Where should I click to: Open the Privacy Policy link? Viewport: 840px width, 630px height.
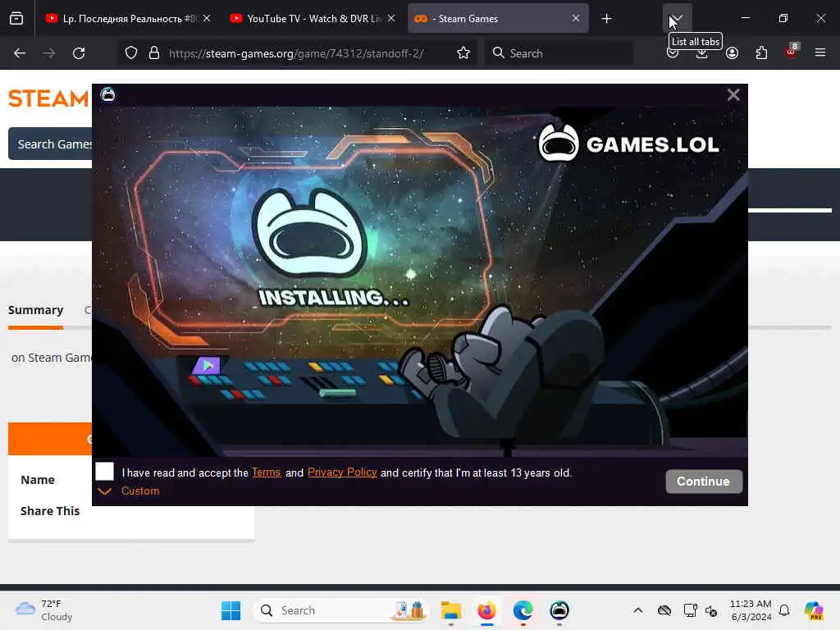point(342,472)
